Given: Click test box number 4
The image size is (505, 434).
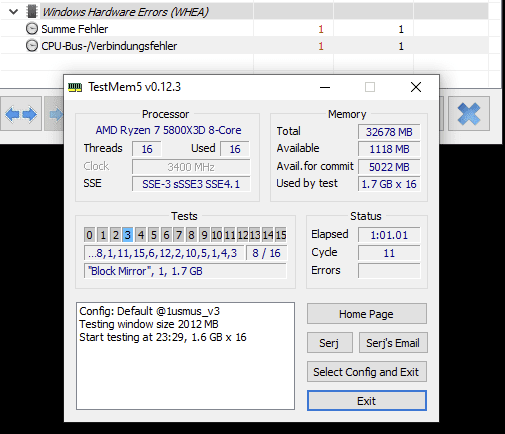Looking at the screenshot, I should click(x=141, y=235).
